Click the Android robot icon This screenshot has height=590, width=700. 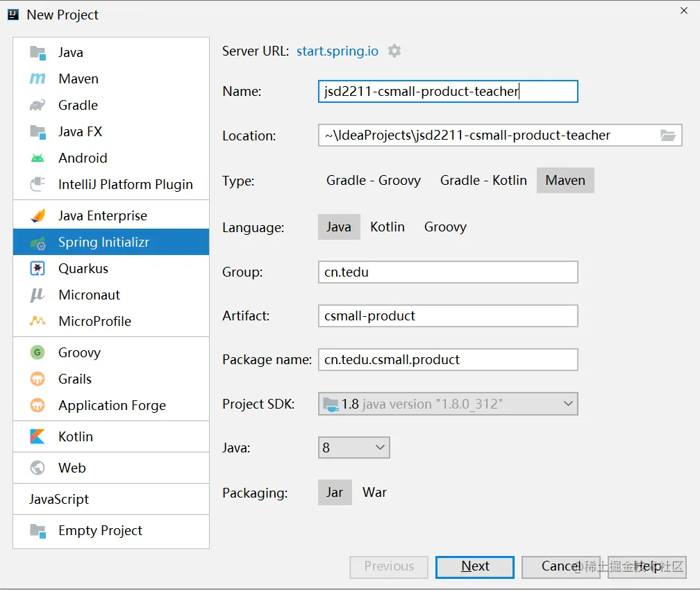[x=37, y=158]
